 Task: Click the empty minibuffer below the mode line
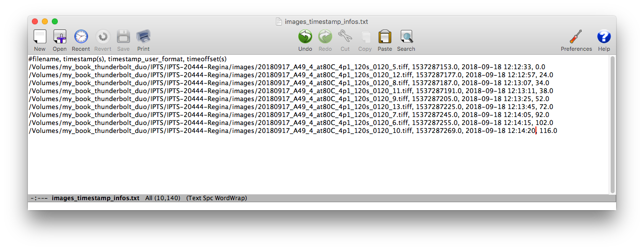click(x=319, y=206)
